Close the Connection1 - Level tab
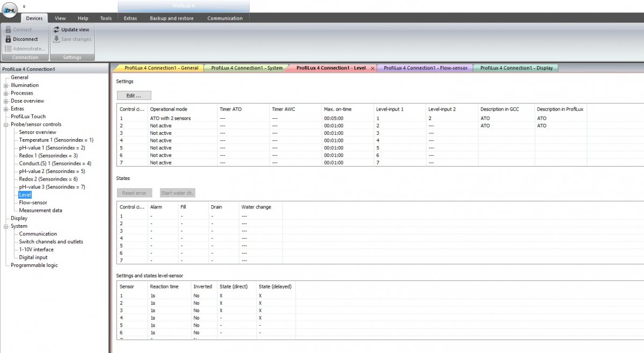 [x=372, y=69]
